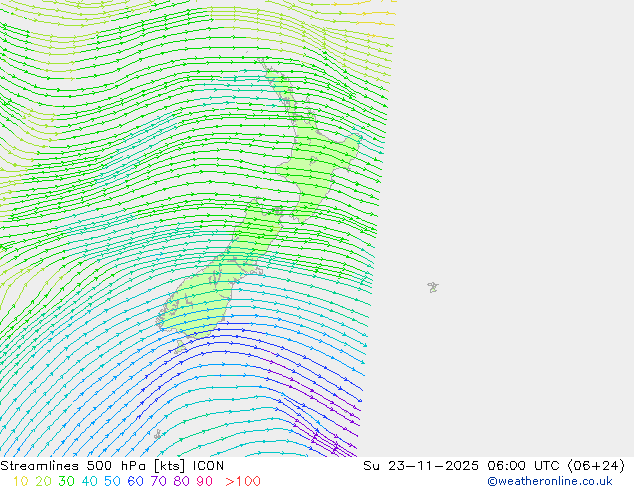Click the lime '20' legend value
This screenshot has height=490, width=634.
43,481
